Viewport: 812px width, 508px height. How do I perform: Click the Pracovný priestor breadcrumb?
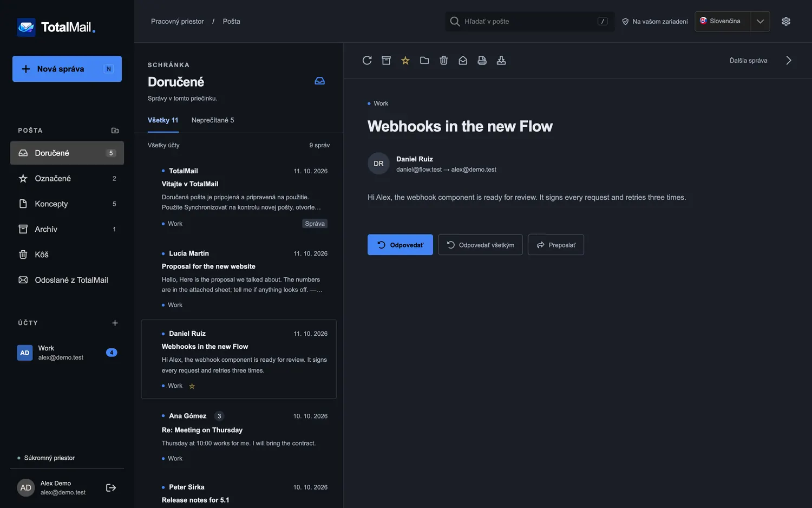pyautogui.click(x=178, y=22)
